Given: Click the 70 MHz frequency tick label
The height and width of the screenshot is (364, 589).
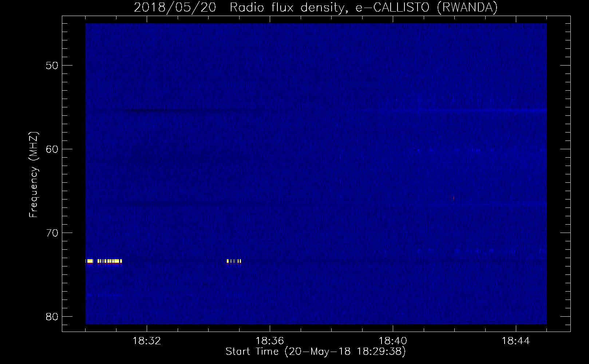Looking at the screenshot, I should [52, 233].
